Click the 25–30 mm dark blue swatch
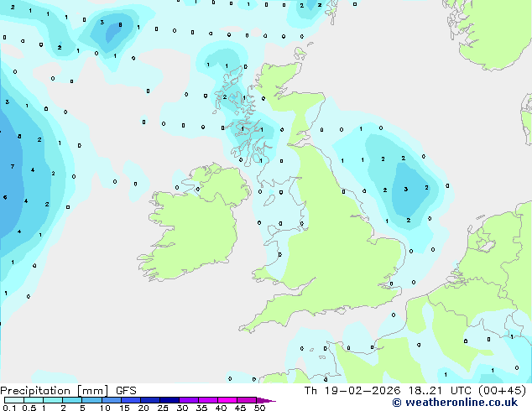This screenshot has height=411, width=532. coord(169,400)
